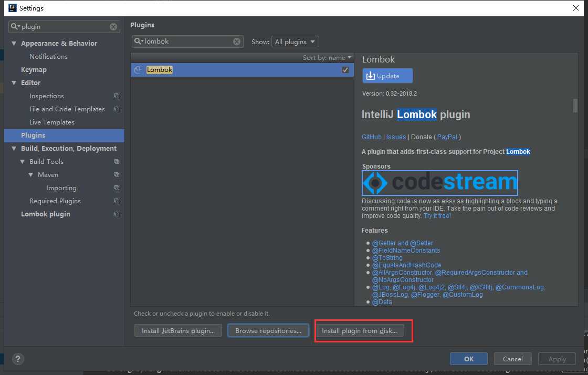588x375 pixels.
Task: Open the Issues link
Action: [x=396, y=137]
